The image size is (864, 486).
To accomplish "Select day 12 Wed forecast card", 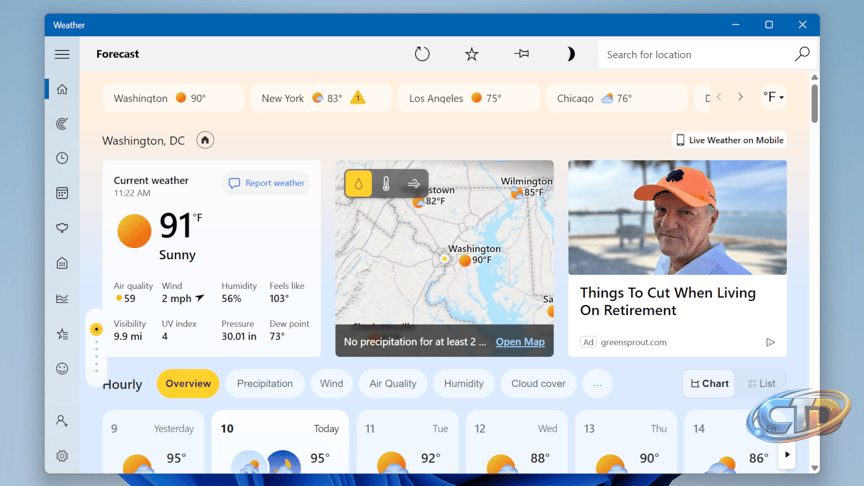I will coord(517,441).
